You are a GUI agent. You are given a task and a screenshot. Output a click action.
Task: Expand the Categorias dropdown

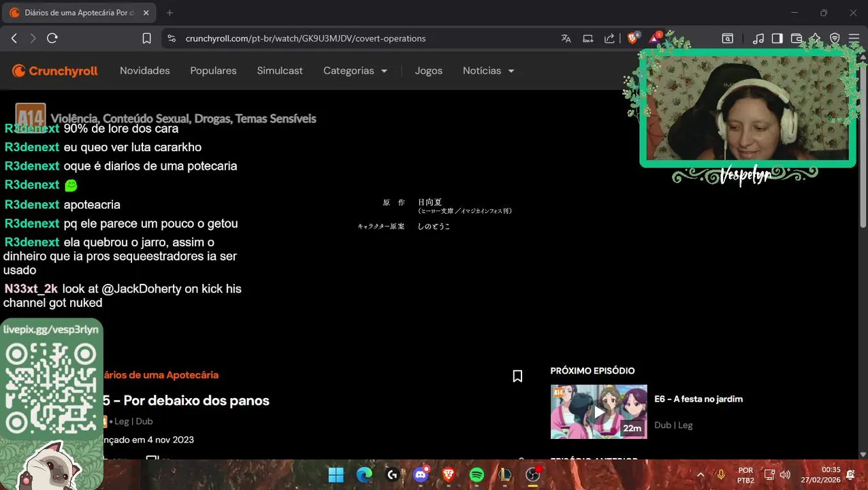click(355, 71)
